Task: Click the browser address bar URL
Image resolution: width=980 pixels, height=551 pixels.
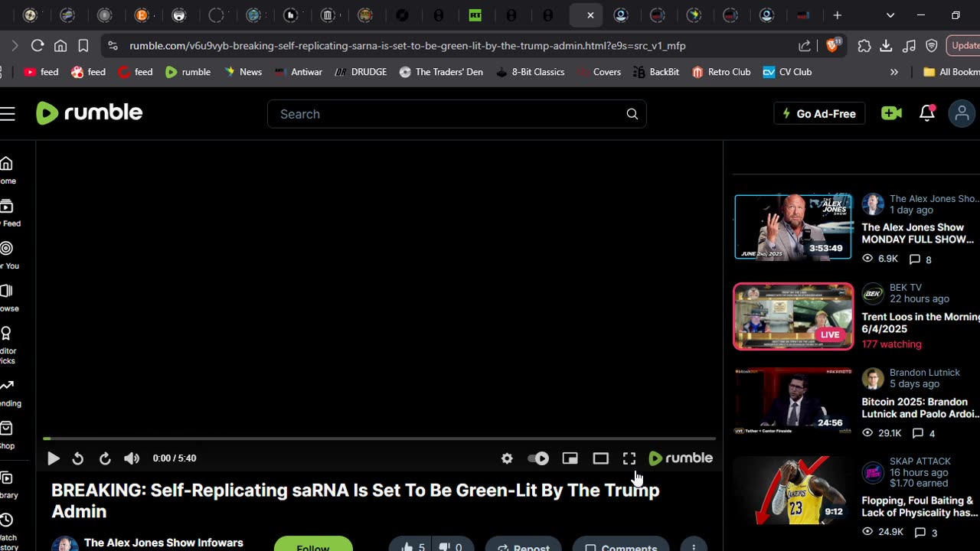Action: click(x=407, y=46)
